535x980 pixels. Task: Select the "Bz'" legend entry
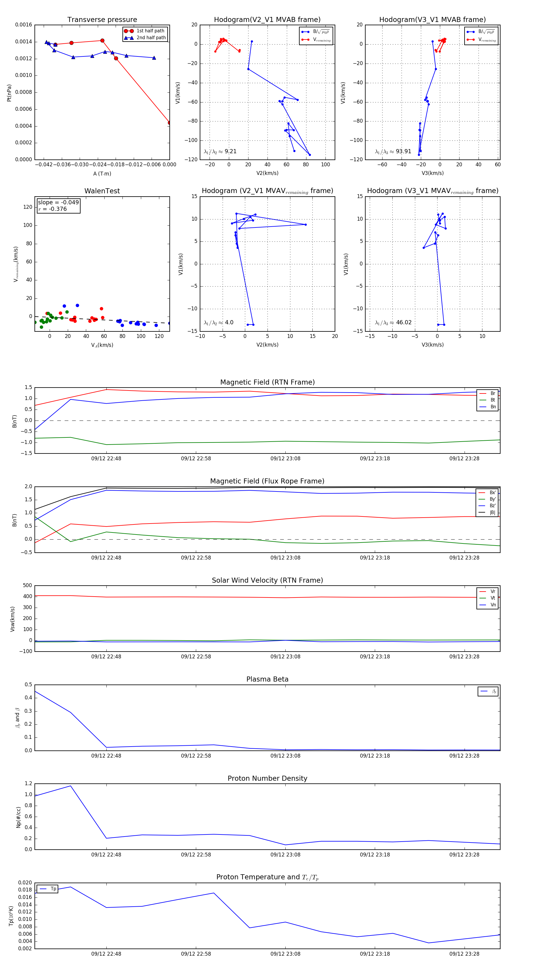487,506
